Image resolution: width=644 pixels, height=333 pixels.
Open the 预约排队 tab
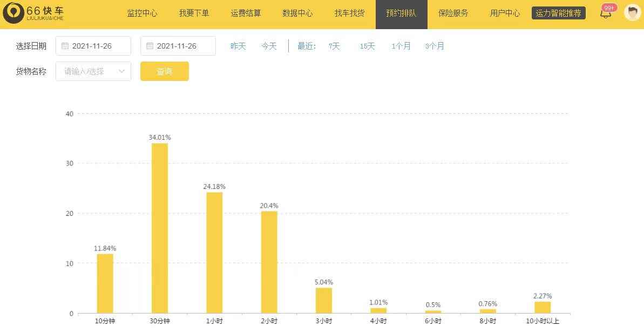tap(401, 13)
